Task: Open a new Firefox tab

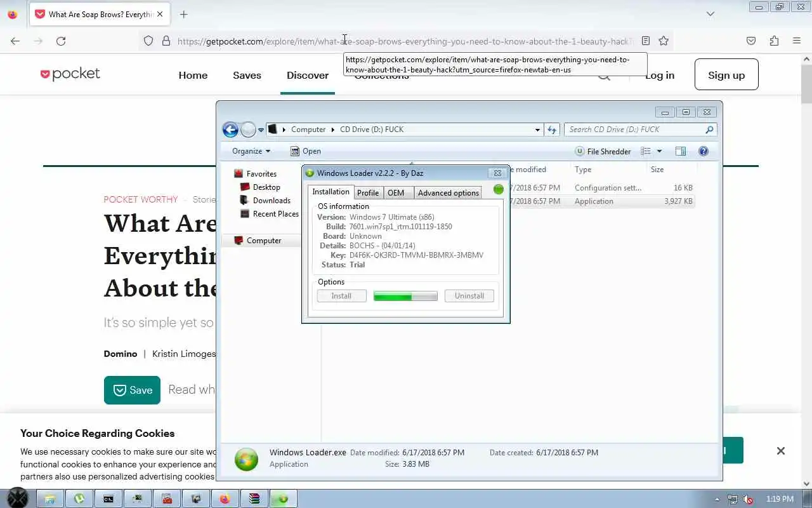Action: (x=183, y=14)
